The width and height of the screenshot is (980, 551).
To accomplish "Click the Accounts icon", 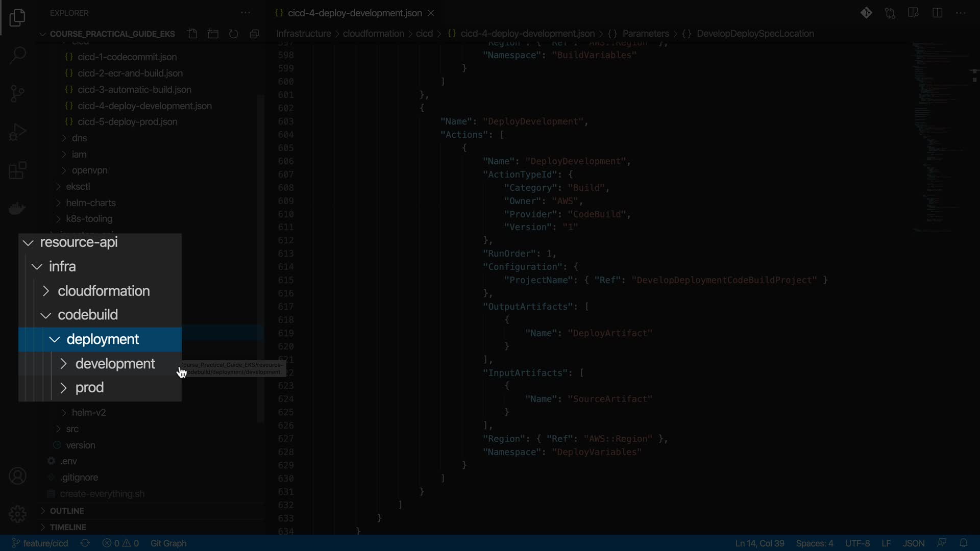I will point(17,476).
